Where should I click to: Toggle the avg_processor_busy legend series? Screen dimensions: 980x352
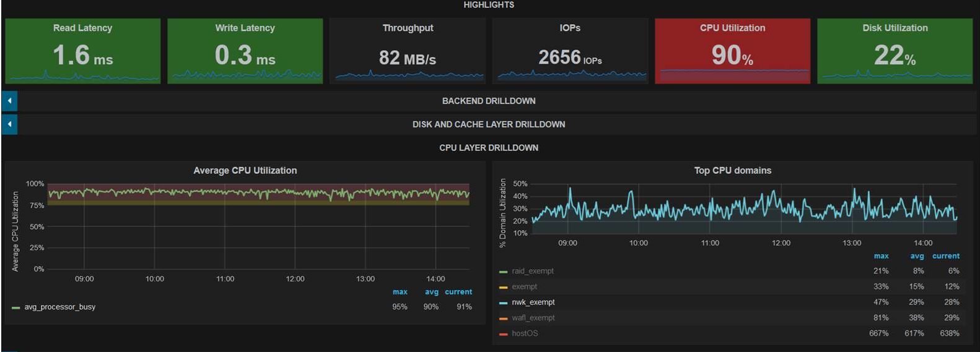[x=60, y=307]
